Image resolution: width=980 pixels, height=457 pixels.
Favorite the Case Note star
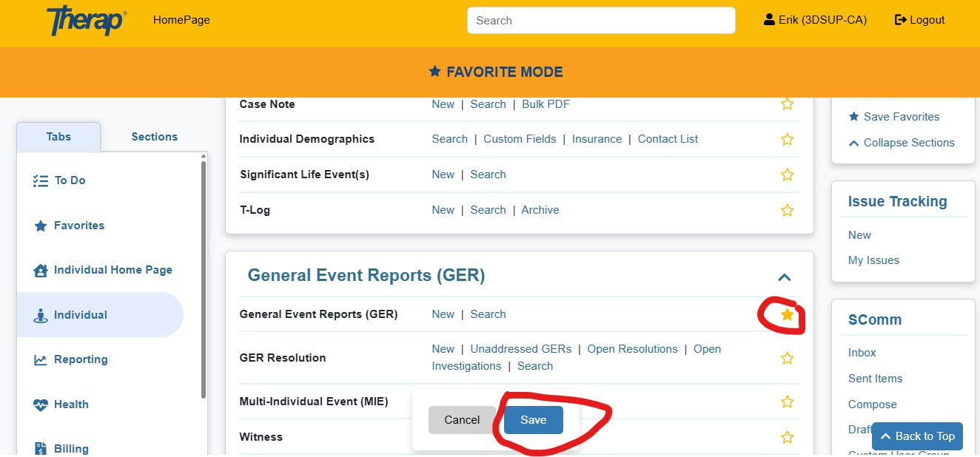coord(787,104)
